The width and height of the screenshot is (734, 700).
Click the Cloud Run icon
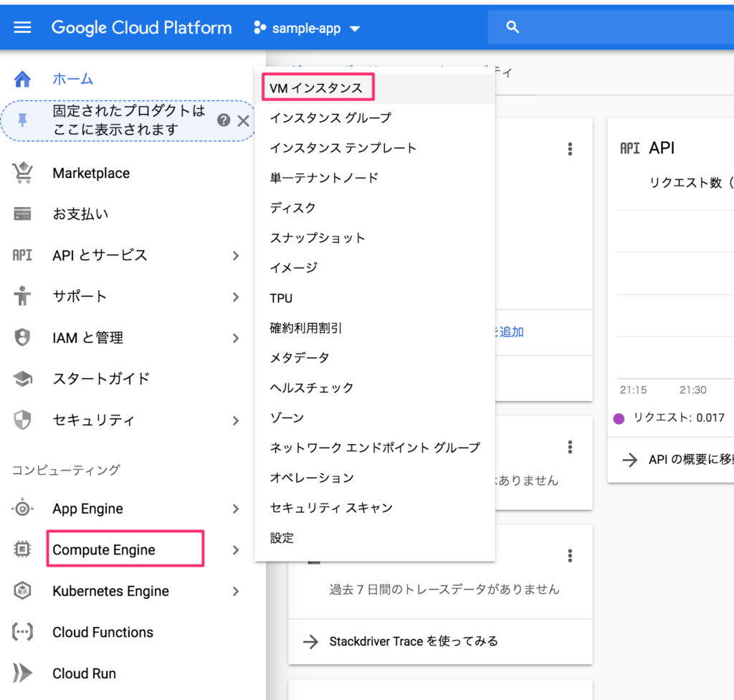(22, 673)
